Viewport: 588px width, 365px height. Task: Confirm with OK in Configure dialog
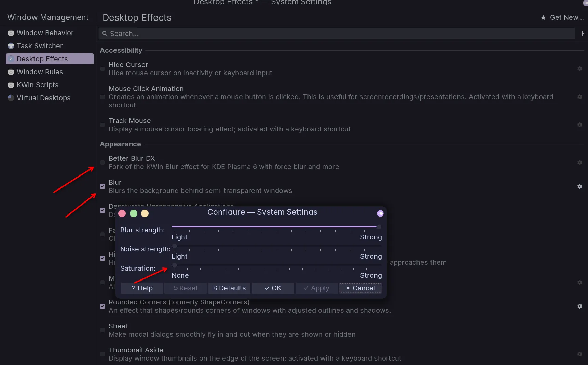click(x=273, y=288)
